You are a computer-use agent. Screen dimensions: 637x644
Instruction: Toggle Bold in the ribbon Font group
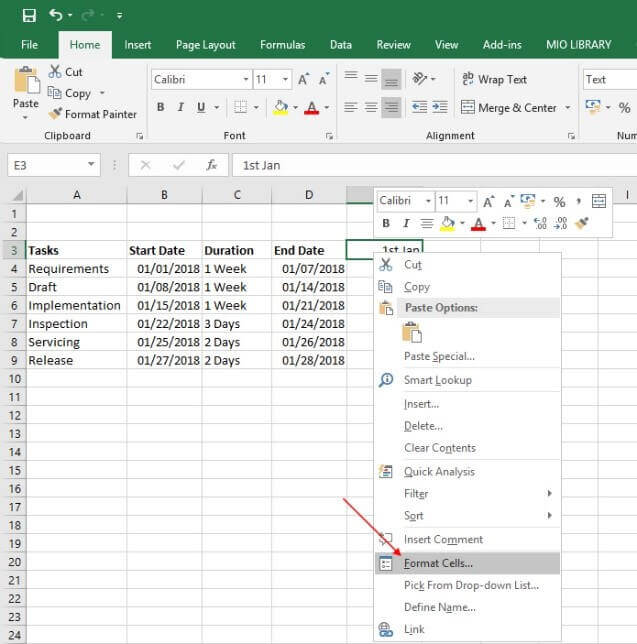point(160,108)
